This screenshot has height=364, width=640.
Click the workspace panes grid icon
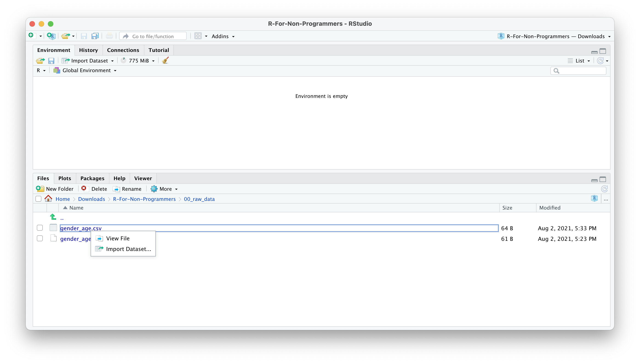coord(198,36)
